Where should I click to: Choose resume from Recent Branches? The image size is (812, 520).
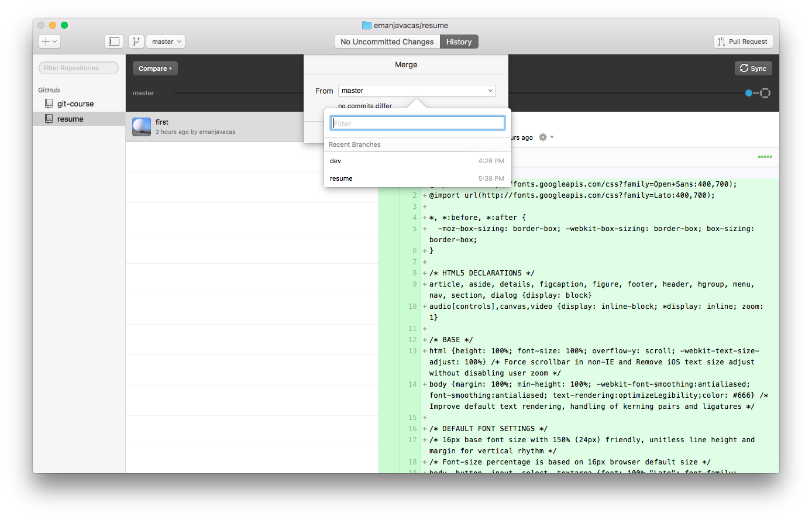pyautogui.click(x=418, y=178)
